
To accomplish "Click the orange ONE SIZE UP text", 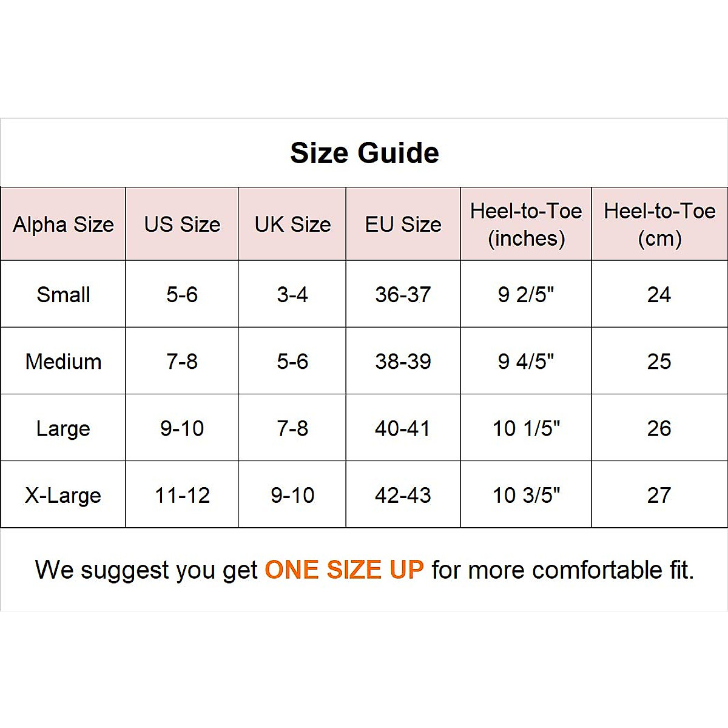I will pos(344,570).
